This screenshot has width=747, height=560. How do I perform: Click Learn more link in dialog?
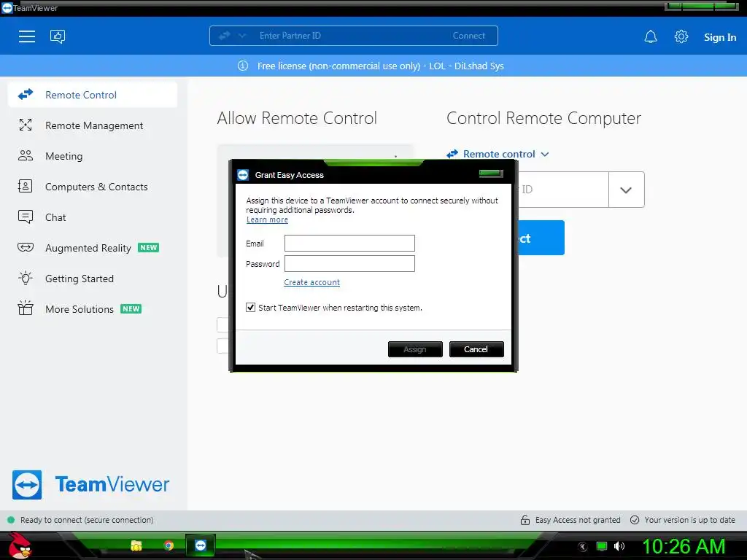[x=267, y=219]
